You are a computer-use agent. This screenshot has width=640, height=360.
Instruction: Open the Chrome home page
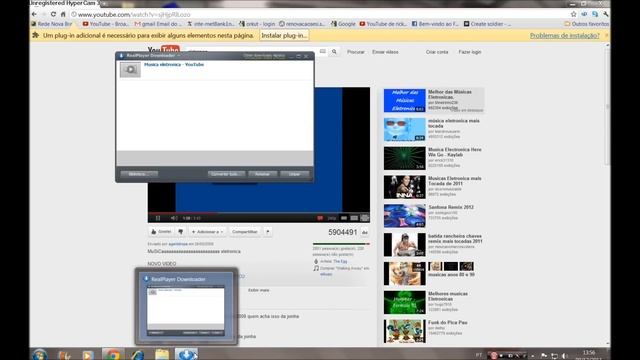pyautogui.click(x=63, y=14)
